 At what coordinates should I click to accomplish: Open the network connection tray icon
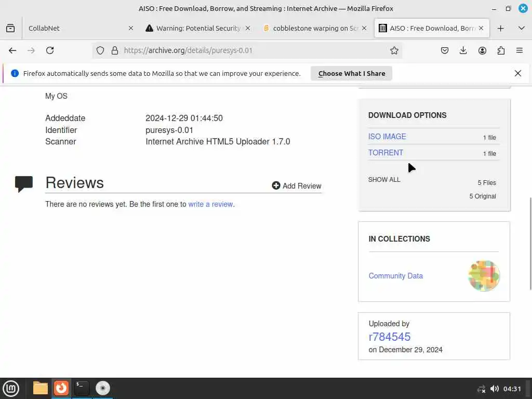482,389
